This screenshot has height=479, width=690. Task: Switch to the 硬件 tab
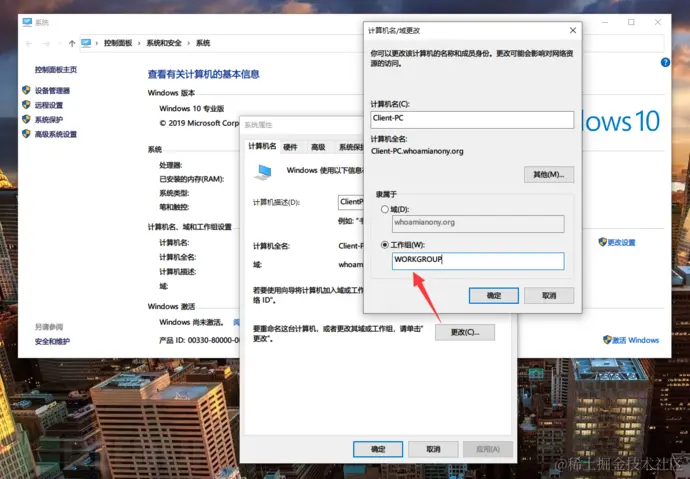290,147
